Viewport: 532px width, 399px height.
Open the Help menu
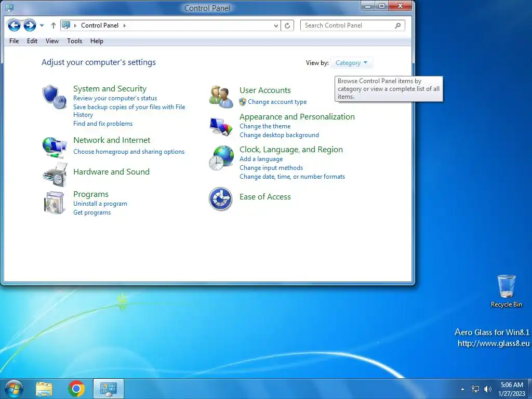[97, 41]
